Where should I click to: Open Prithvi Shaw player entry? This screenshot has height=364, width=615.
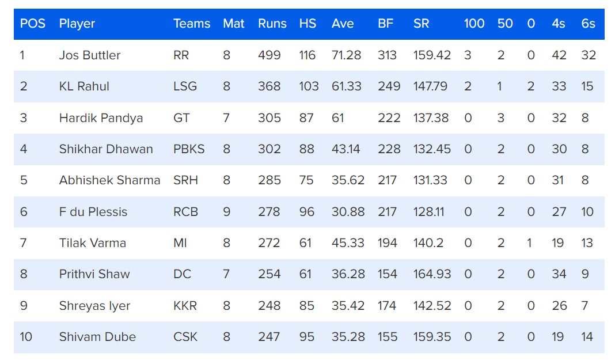[x=94, y=274]
